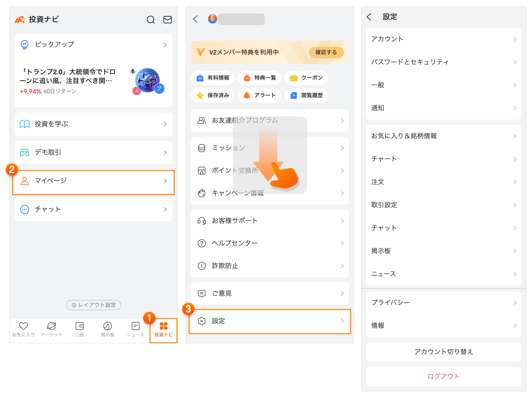
Task: Expand the お友達紹介プログラム row chevron
Action: coord(342,121)
